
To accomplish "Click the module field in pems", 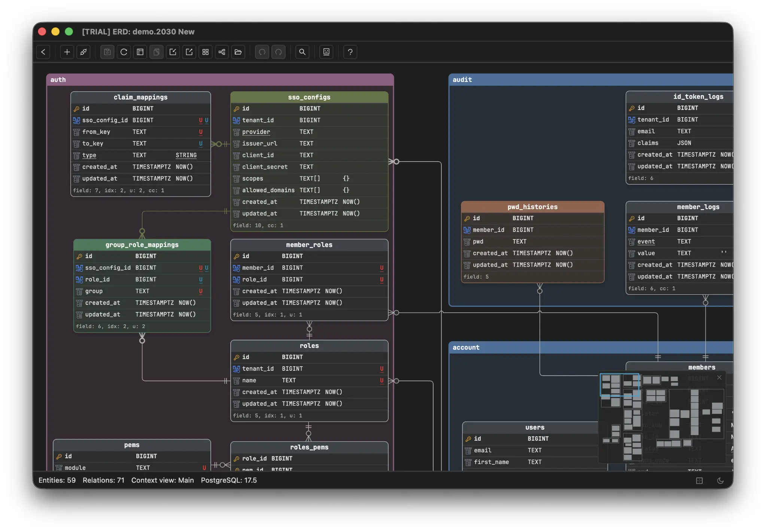I will pos(132,468).
